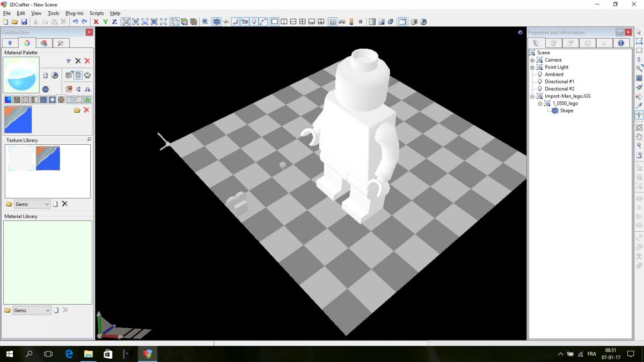Screen dimensions: 644x362
Task: Click the black X remove icon in Material Palette
Action: pos(78,61)
